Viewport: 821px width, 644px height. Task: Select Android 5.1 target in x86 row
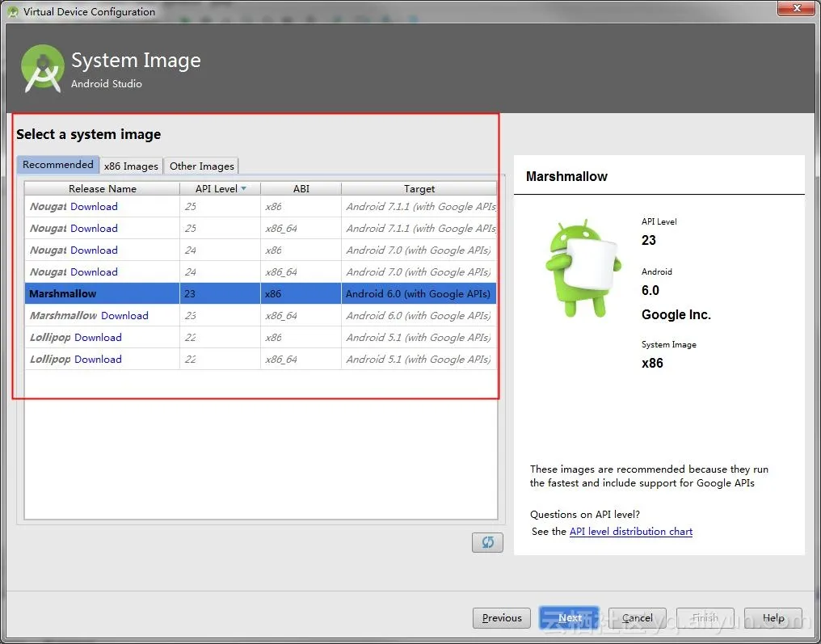(x=419, y=338)
